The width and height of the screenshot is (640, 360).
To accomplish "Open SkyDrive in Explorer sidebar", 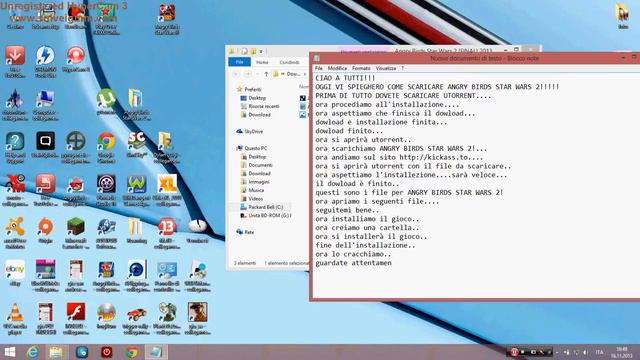I will point(253,131).
